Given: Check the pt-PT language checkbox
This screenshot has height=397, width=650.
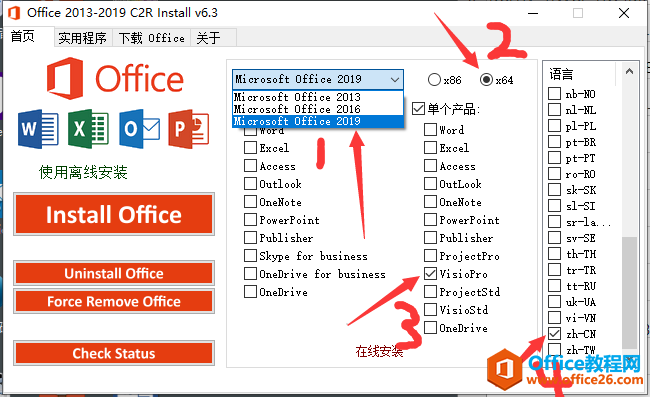Looking at the screenshot, I should point(554,158).
